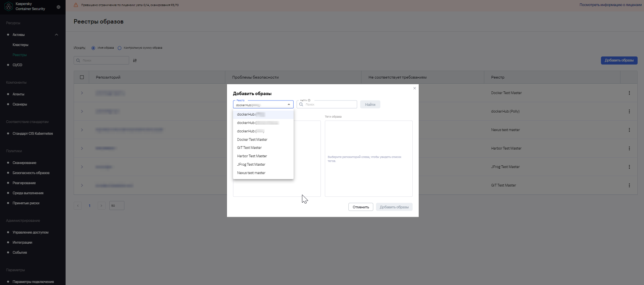The height and width of the screenshot is (285, 644).
Task: Open Принятые риски in sidebar
Action: (26, 203)
